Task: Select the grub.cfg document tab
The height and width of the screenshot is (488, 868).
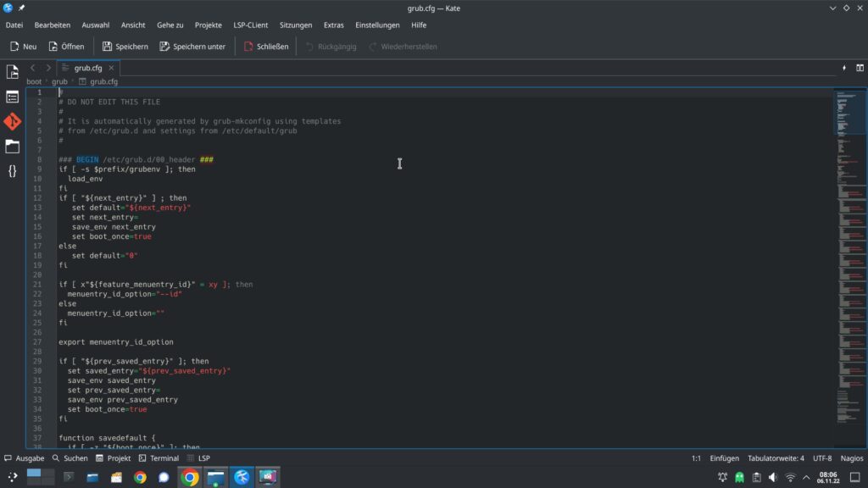Action: (88, 68)
